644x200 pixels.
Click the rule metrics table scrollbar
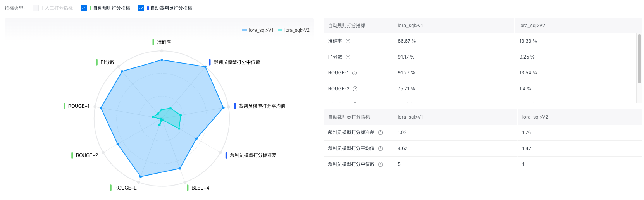coord(639,59)
